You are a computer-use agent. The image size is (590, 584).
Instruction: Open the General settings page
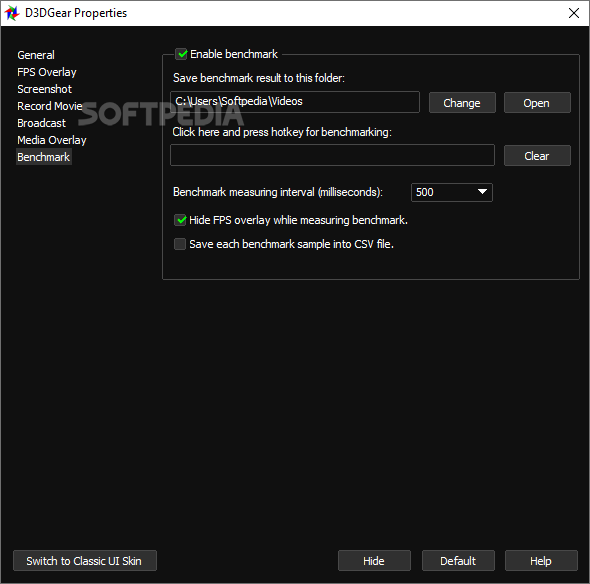point(36,55)
